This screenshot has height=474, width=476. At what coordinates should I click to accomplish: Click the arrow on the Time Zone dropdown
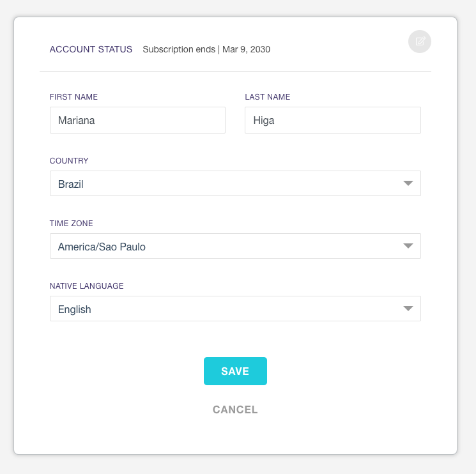[408, 246]
